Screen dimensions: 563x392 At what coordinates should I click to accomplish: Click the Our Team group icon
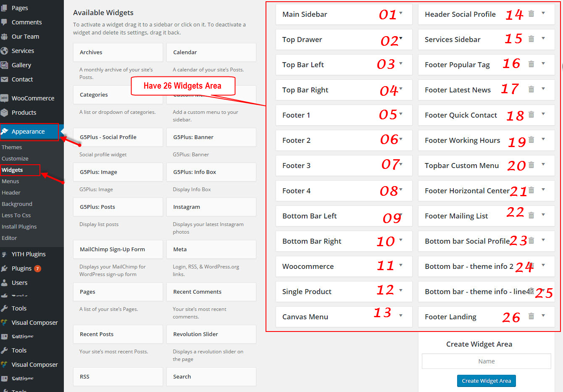(x=4, y=37)
